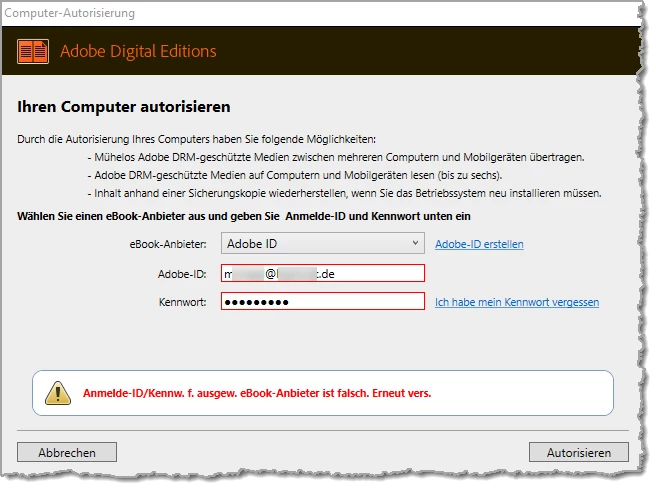Click the Autorisieren button

coord(579,452)
